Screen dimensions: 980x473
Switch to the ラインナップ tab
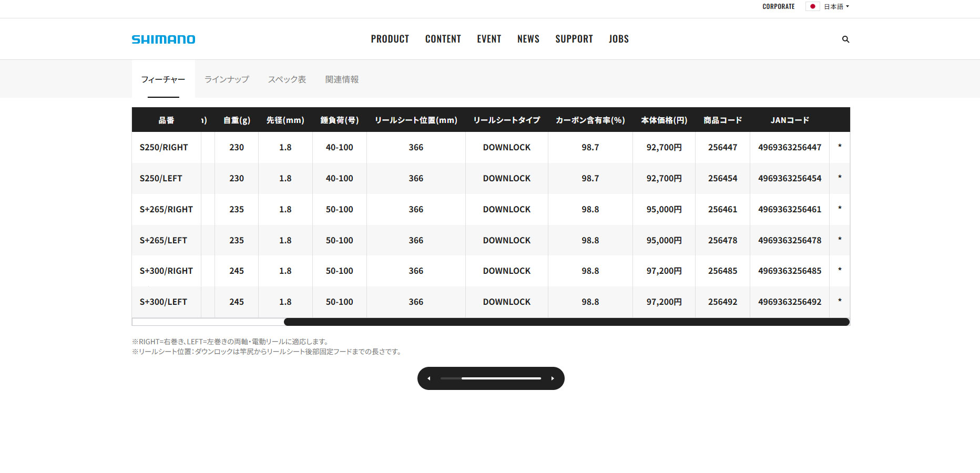227,79
